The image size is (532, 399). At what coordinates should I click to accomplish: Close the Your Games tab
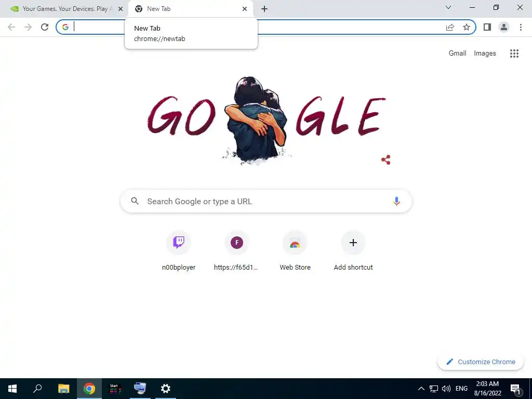click(121, 9)
